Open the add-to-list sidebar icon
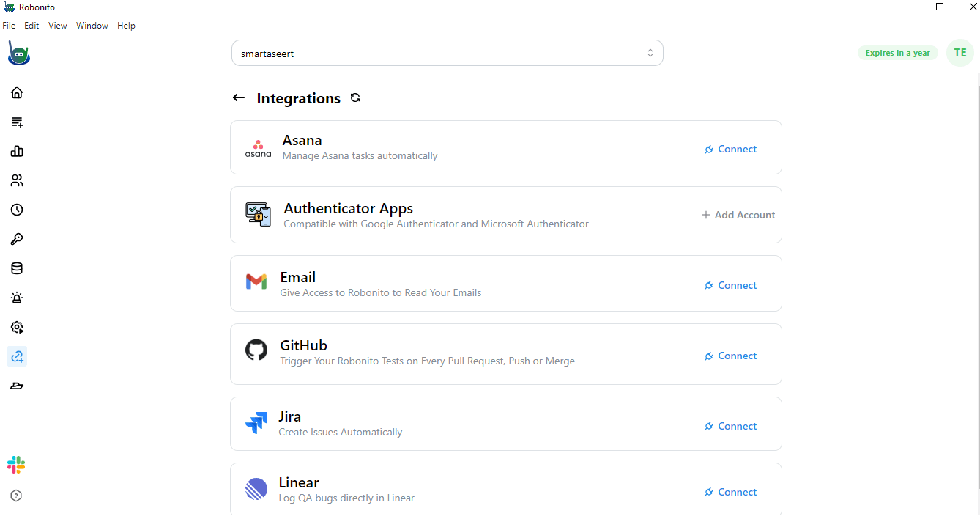 (17, 122)
